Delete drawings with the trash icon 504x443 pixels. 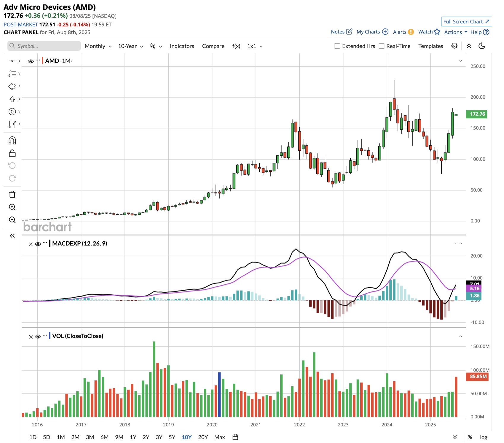12,195
